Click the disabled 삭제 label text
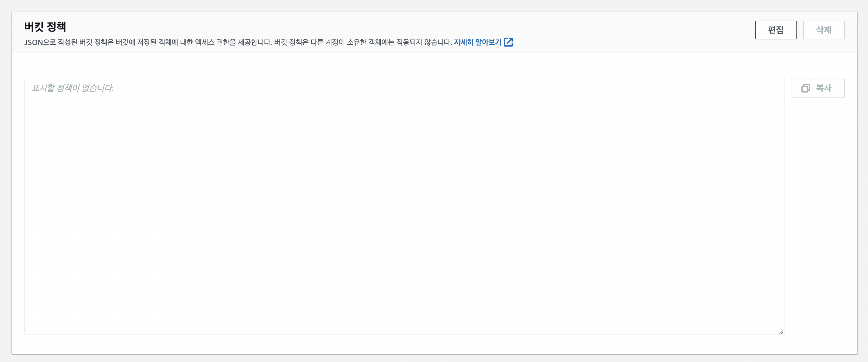 tap(824, 30)
